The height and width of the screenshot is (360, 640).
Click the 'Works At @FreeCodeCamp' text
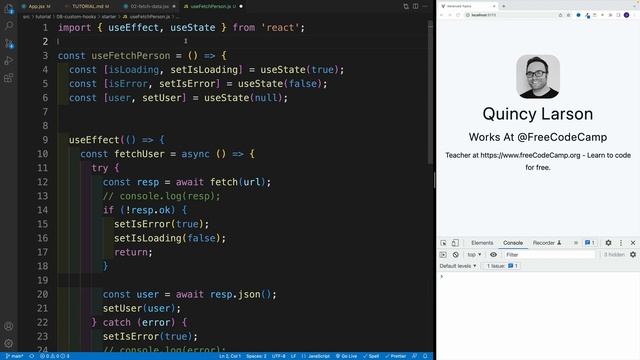[538, 137]
